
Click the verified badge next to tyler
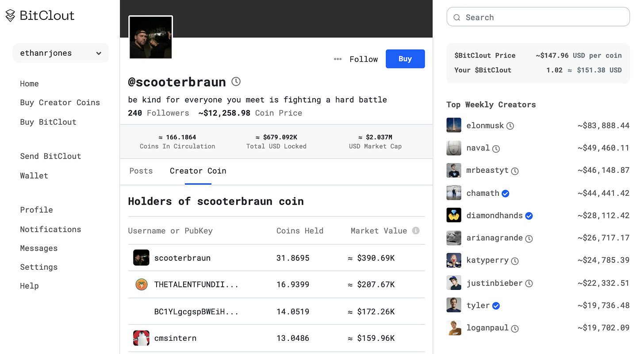click(x=496, y=306)
